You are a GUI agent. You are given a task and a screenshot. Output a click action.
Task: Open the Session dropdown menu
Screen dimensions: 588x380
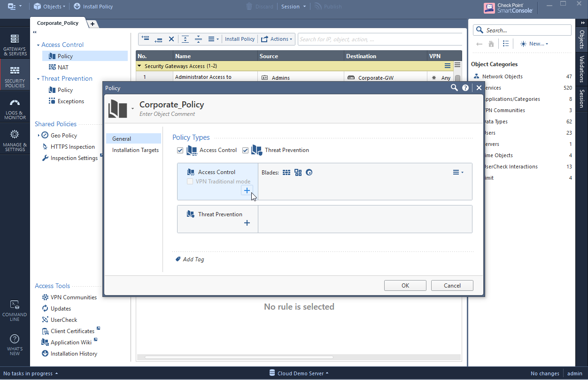click(x=294, y=7)
